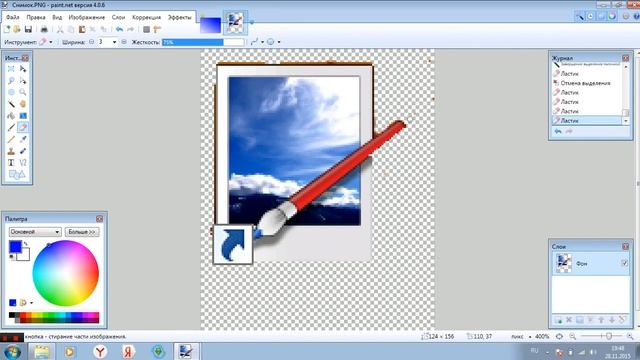Click the New image toolbar icon

point(7,29)
